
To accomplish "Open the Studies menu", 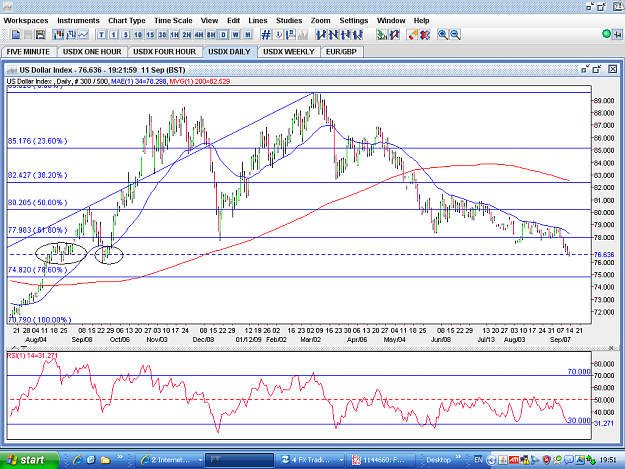I will point(289,20).
